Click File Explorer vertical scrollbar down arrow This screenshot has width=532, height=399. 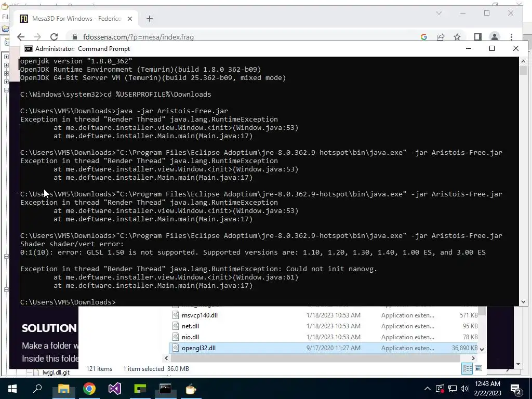[x=482, y=349]
